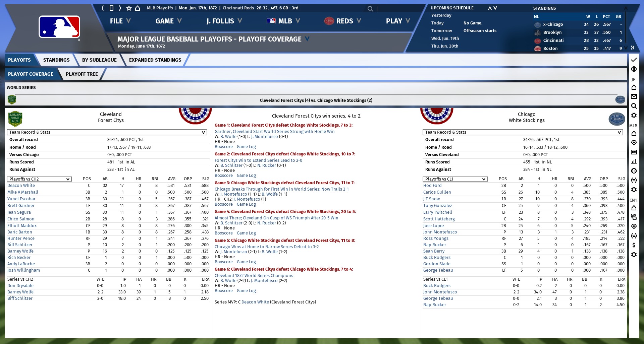Click the globe icon in right sidebar
The height and width of the screenshot is (344, 644).
[634, 69]
